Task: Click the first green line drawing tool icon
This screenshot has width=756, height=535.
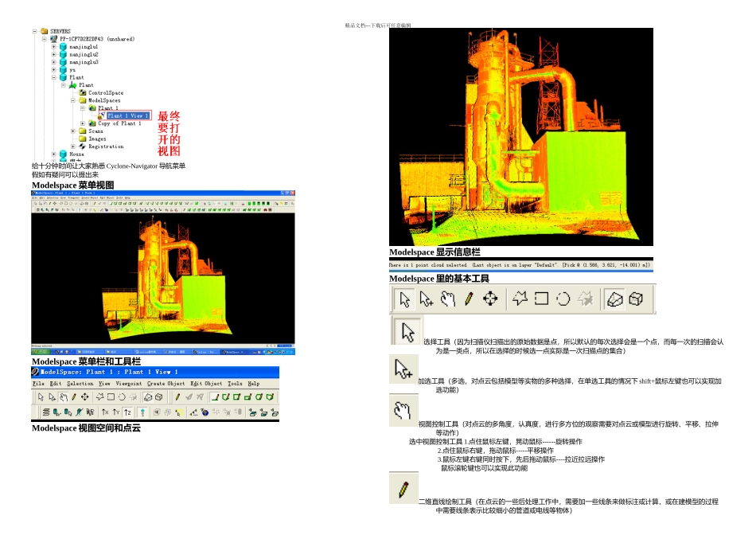Action: point(215,397)
